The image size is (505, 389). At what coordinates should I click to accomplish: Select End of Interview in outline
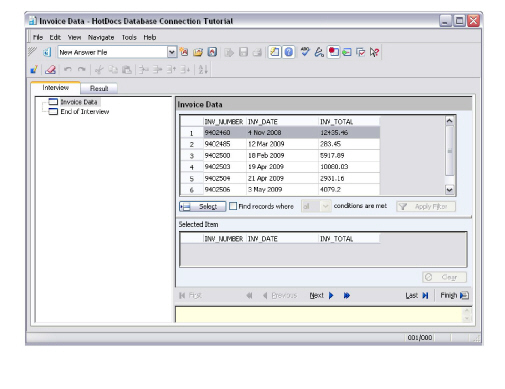[85, 111]
